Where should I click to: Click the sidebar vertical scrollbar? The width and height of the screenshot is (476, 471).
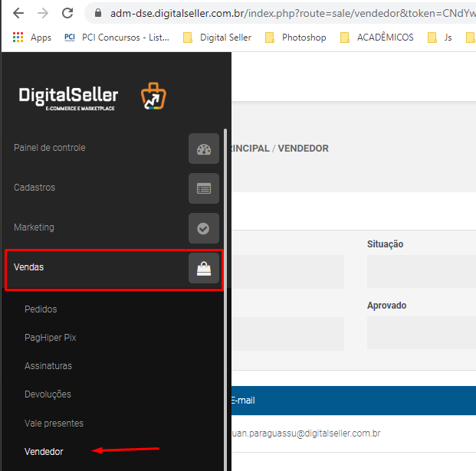point(225,299)
